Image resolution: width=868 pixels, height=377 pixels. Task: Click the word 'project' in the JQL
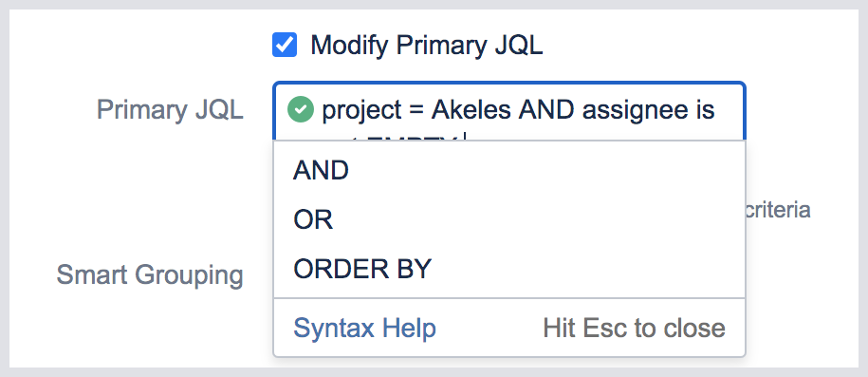coord(362,111)
